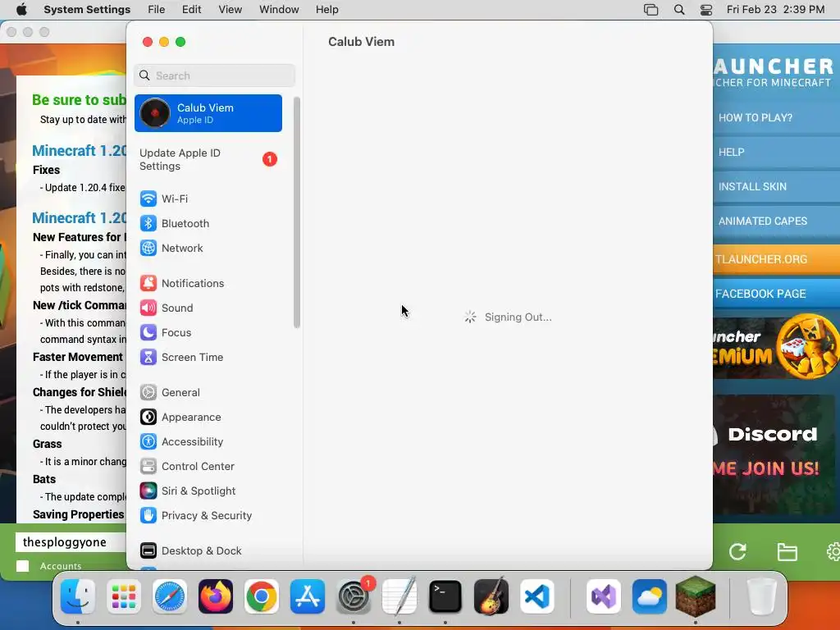The image size is (840, 630).
Task: Open Google Chrome from the Dock
Action: coord(262,596)
